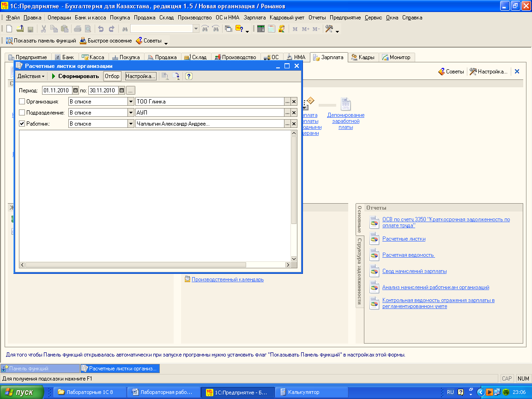Viewport: 532px width, 399px height.
Task: Open the Производственный календарь link
Action: 228,279
